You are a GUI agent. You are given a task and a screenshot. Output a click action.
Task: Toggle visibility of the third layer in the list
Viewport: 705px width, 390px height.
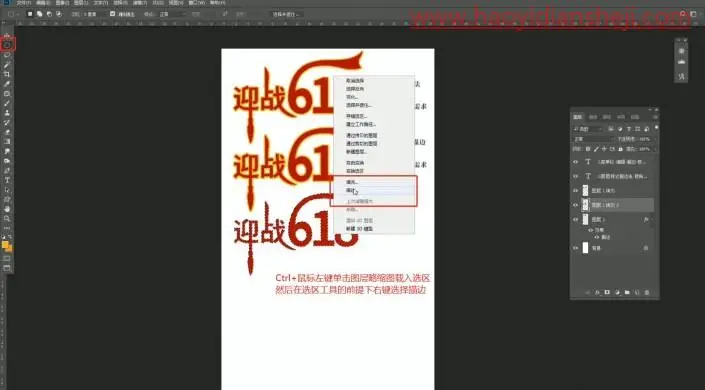pyautogui.click(x=576, y=190)
